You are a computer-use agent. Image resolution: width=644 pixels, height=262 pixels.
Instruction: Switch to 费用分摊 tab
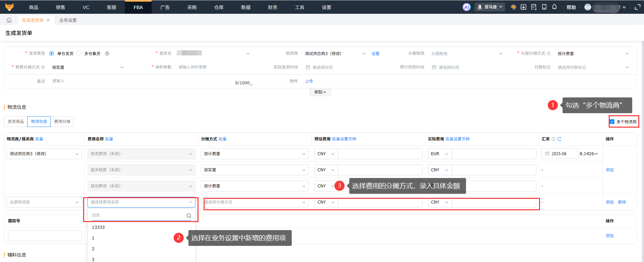[x=62, y=122]
